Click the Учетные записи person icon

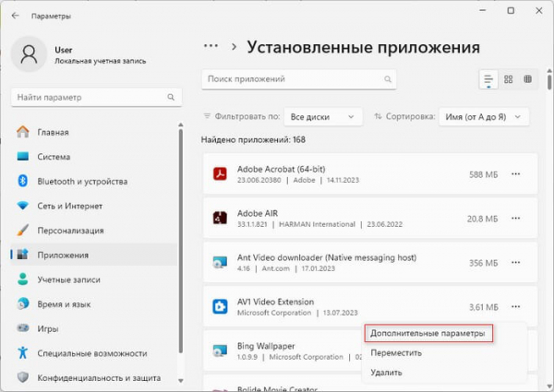[x=23, y=279]
